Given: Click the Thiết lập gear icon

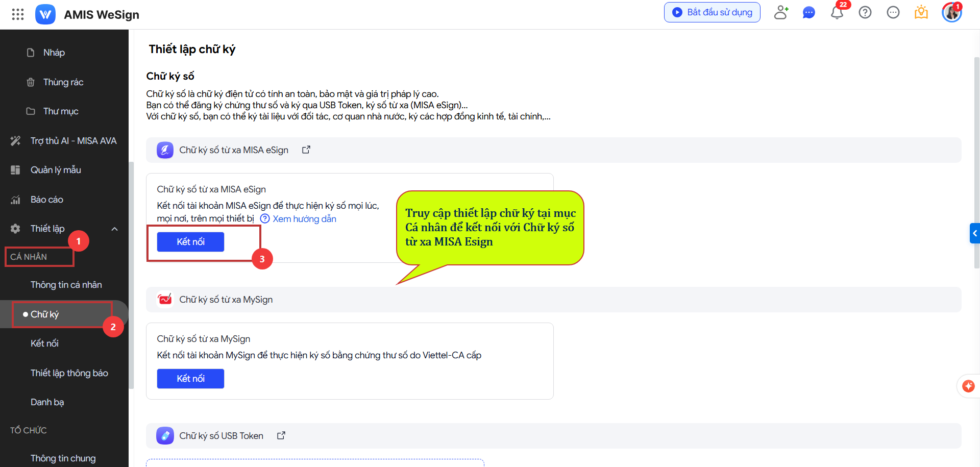Looking at the screenshot, I should 16,229.
